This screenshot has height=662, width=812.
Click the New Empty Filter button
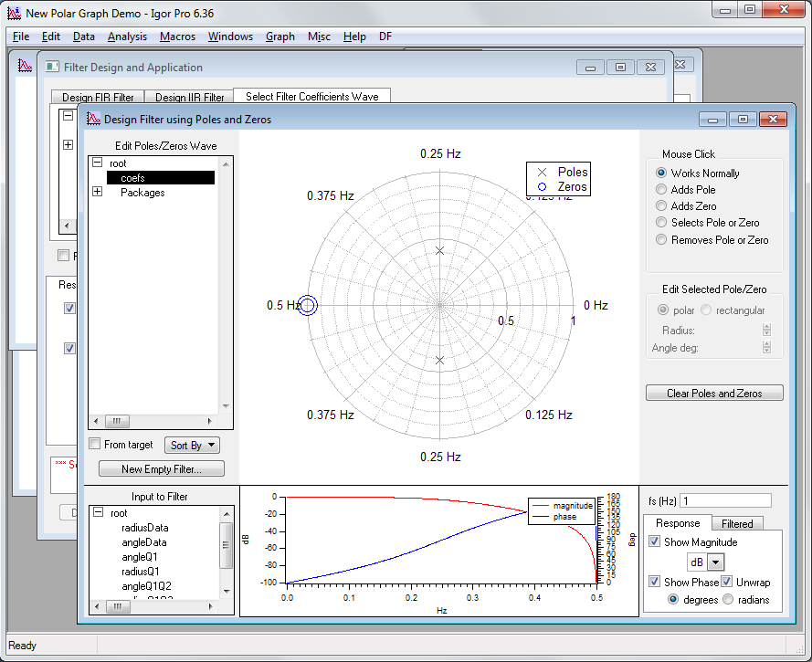[x=161, y=468]
